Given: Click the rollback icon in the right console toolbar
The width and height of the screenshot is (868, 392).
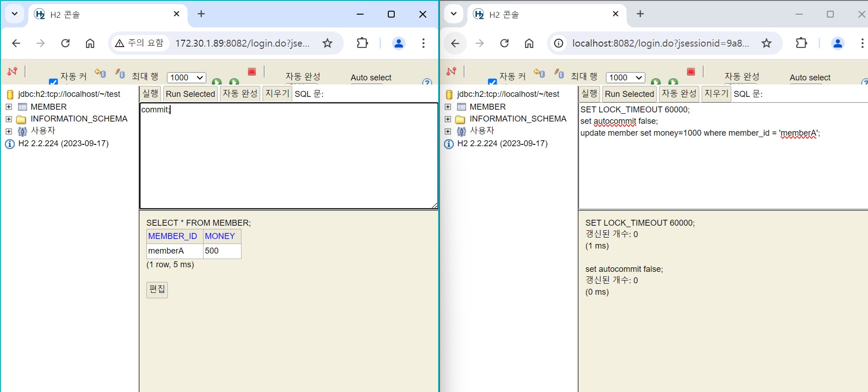Looking at the screenshot, I should [539, 73].
